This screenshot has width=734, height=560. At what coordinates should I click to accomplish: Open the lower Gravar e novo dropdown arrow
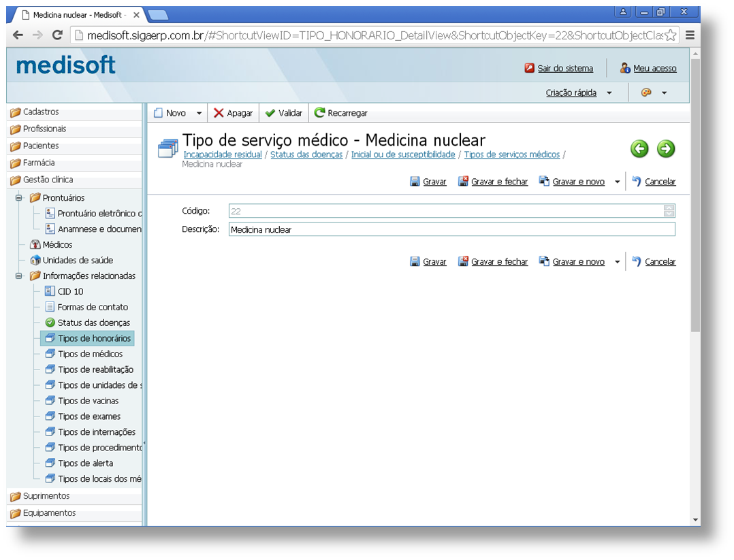coord(617,262)
